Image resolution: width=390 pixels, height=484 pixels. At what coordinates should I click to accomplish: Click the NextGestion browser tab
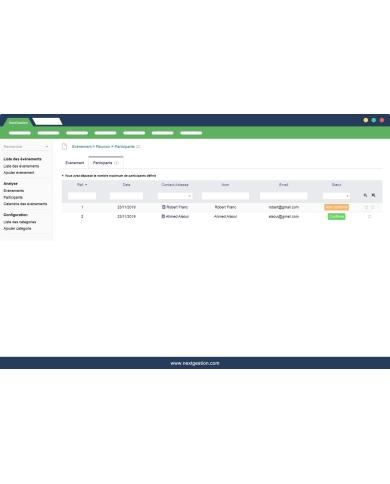tap(18, 122)
